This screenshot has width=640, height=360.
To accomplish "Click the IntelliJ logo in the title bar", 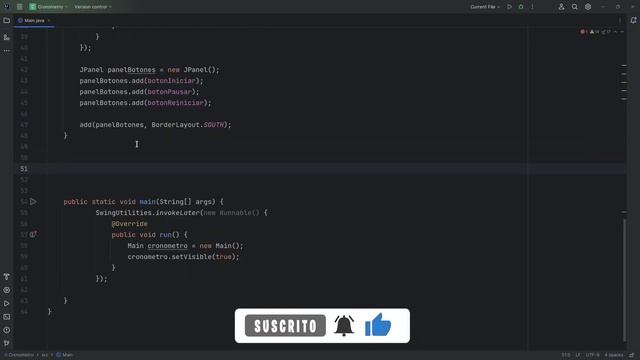I will point(7,7).
